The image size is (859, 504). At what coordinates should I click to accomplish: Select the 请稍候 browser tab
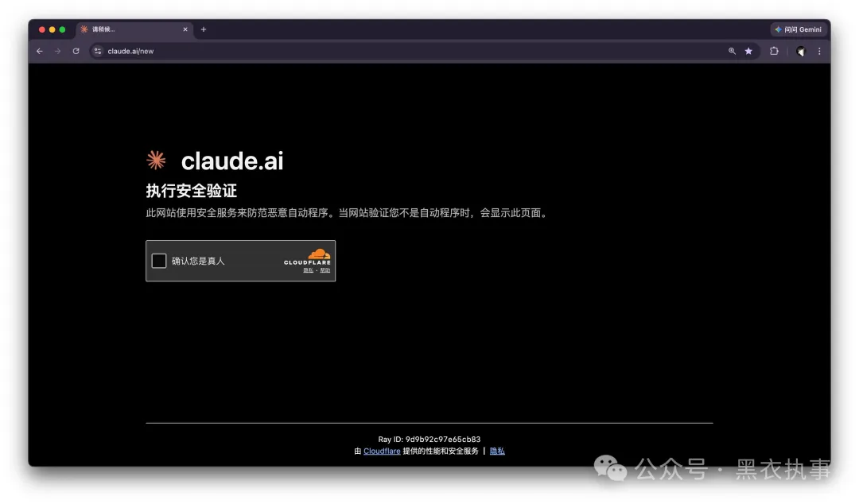[x=134, y=29]
